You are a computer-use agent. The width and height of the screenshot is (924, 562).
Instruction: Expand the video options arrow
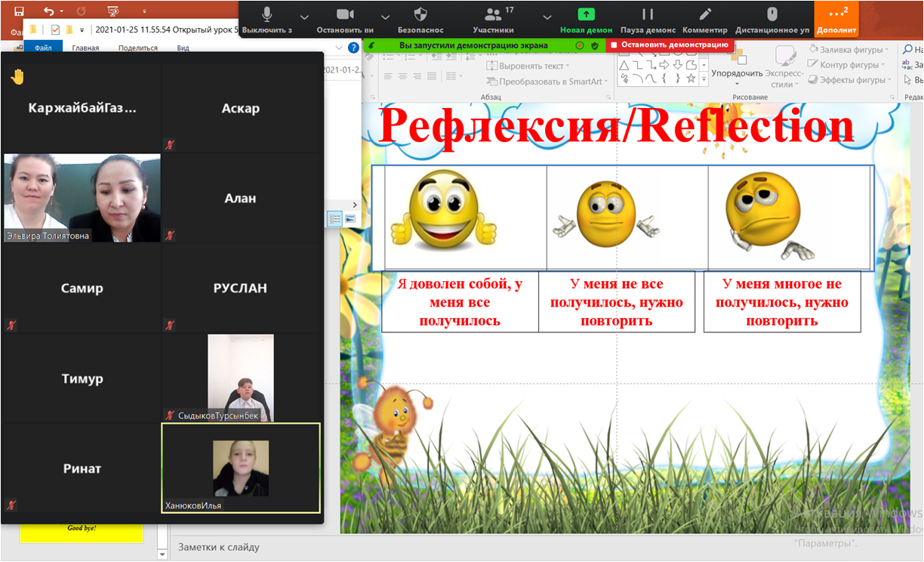point(385,17)
